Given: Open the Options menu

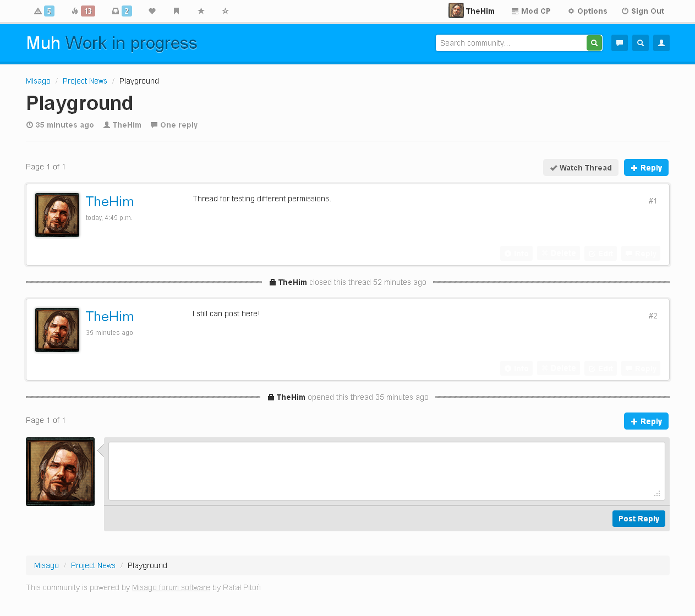Looking at the screenshot, I should (x=588, y=11).
